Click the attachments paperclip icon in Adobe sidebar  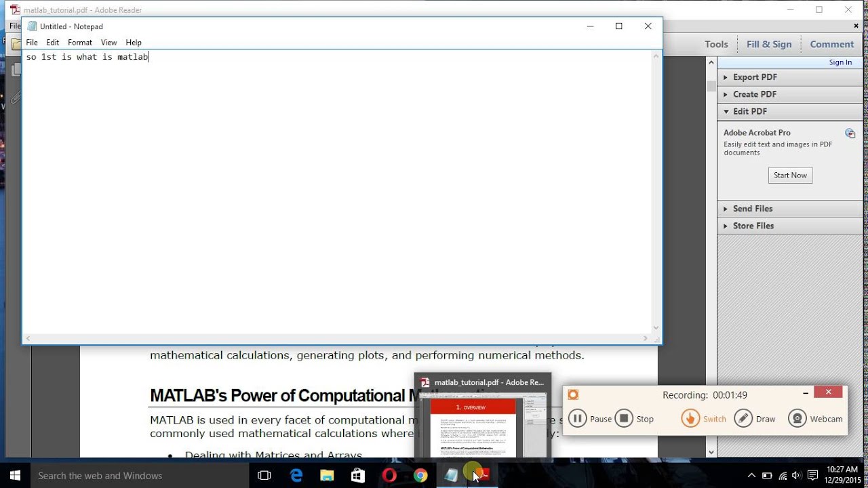click(15, 98)
